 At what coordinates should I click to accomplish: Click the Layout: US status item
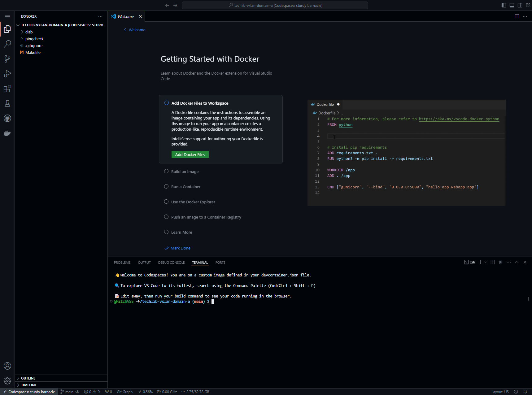(x=500, y=392)
